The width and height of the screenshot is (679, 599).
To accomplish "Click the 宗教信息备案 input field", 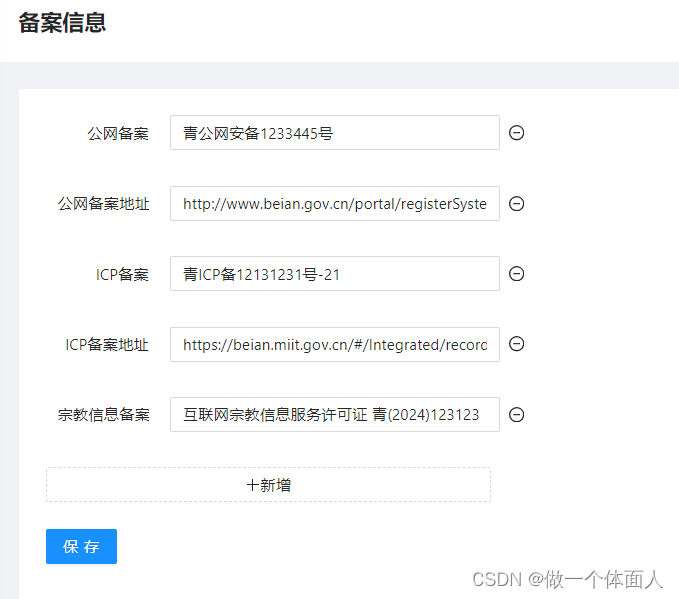I will click(x=335, y=414).
